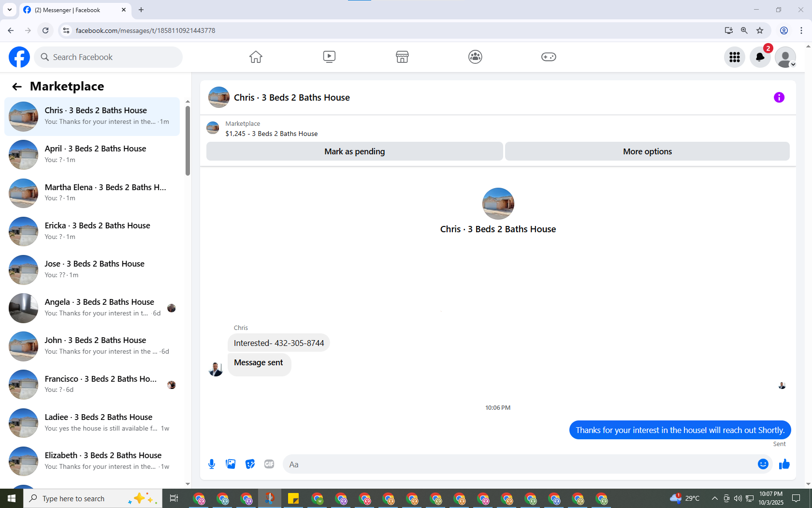Reload the page

45,30
